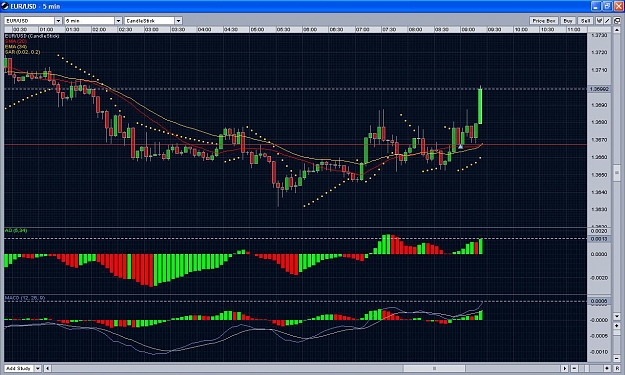This screenshot has height=375, width=625.
Task: Click the vertical zoom minus button
Action: pyautogui.click(x=617, y=359)
